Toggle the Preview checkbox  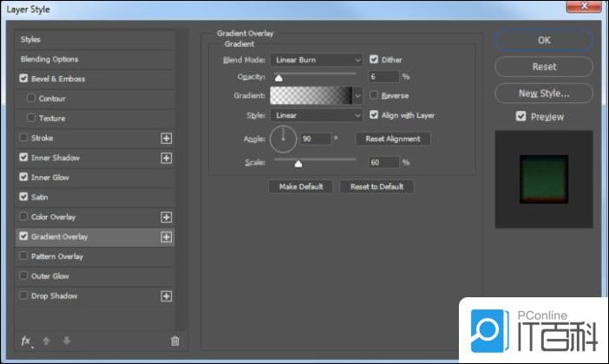[521, 116]
